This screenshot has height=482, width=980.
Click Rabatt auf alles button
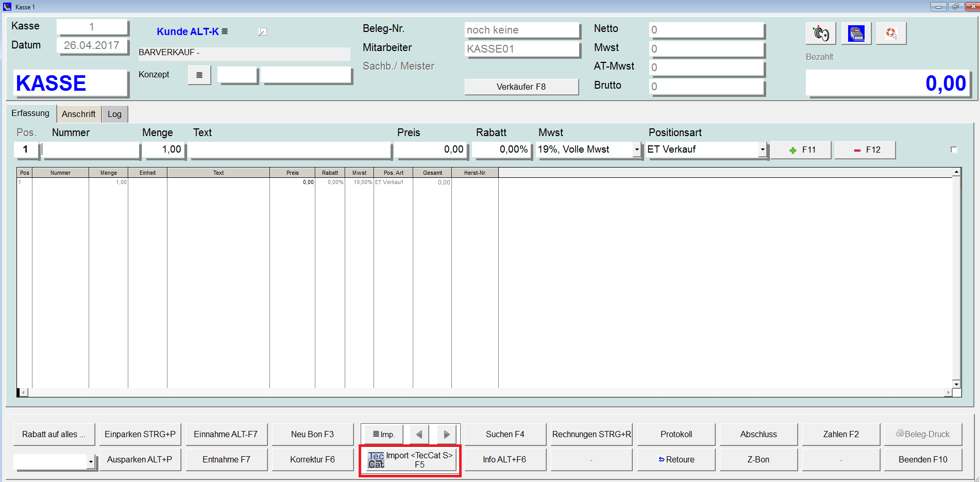coord(54,435)
